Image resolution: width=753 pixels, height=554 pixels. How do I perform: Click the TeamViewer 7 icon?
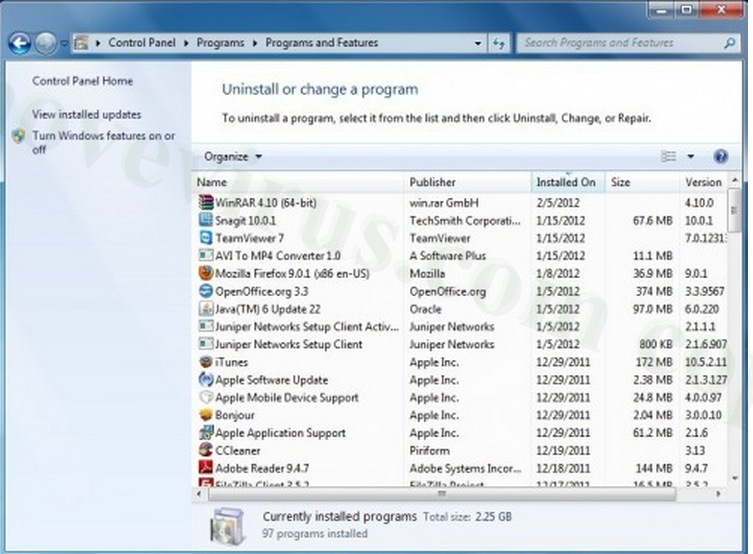pyautogui.click(x=206, y=238)
